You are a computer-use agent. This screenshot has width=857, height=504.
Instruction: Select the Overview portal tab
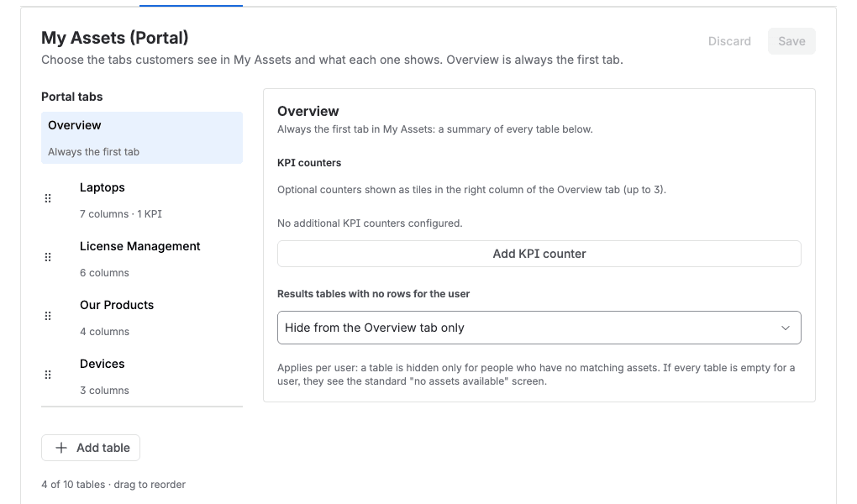(x=141, y=138)
